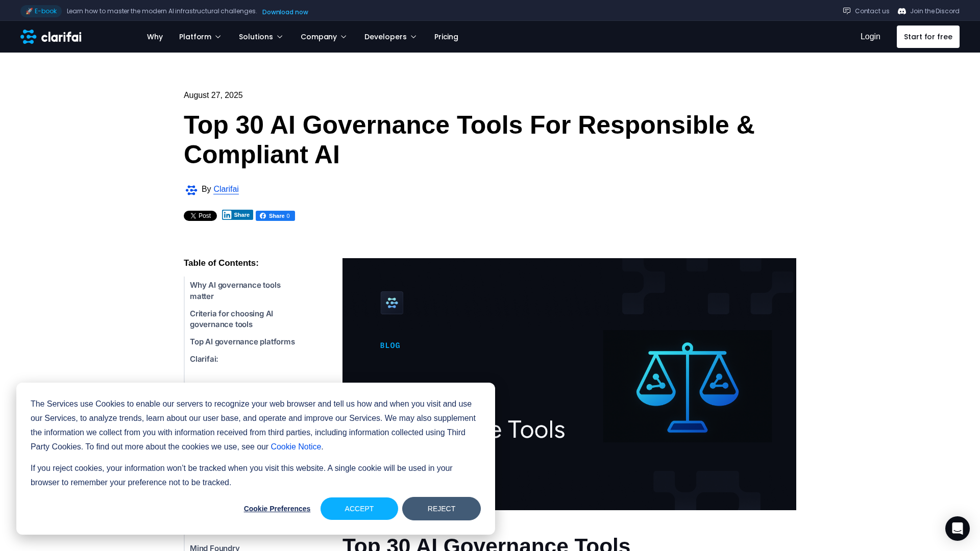Click the Discord icon in top bar

[902, 11]
